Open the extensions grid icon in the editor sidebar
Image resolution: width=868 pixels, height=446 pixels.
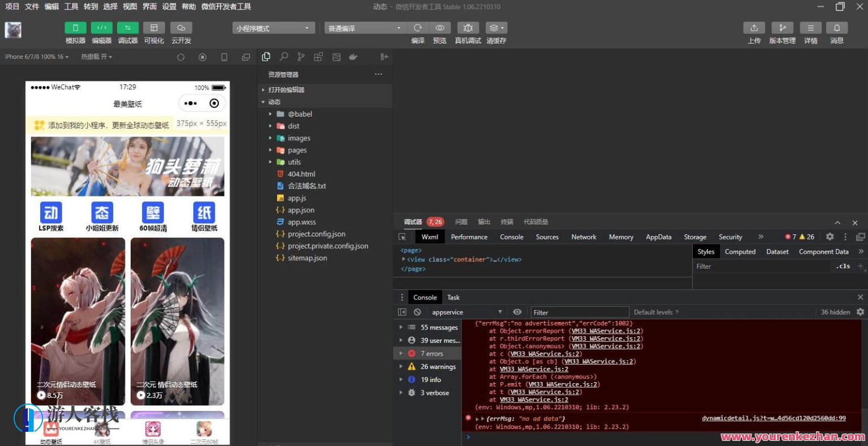(318, 57)
